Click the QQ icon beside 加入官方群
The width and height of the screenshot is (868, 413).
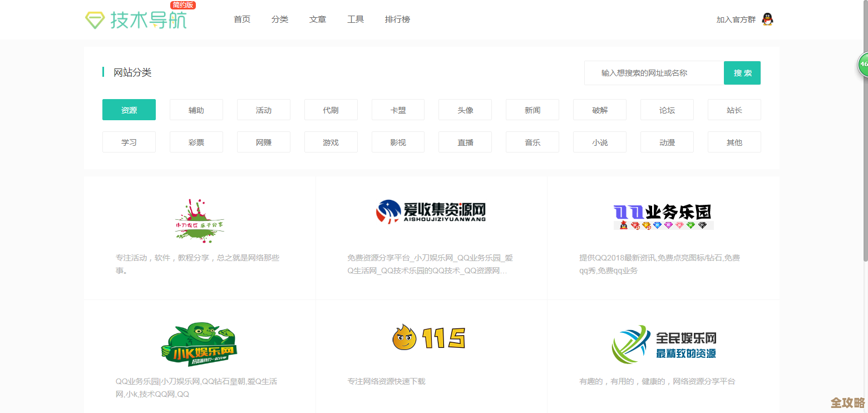point(768,19)
